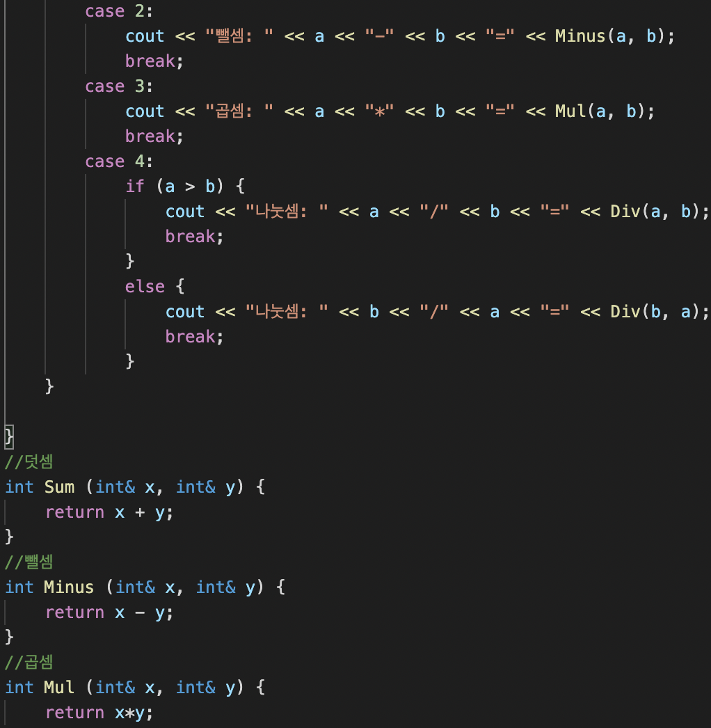Viewport: 711px width, 728px height.
Task: Click the int return type before Sum
Action: 19,487
